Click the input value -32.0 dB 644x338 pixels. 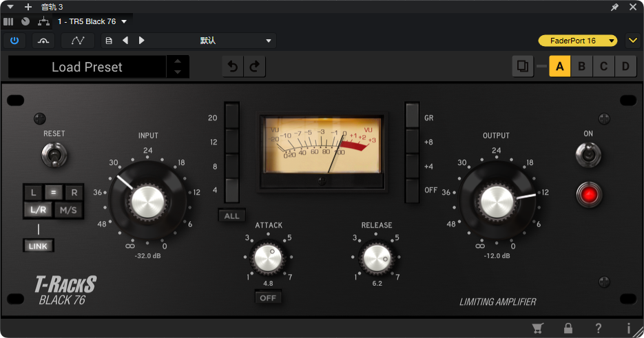[x=148, y=255]
